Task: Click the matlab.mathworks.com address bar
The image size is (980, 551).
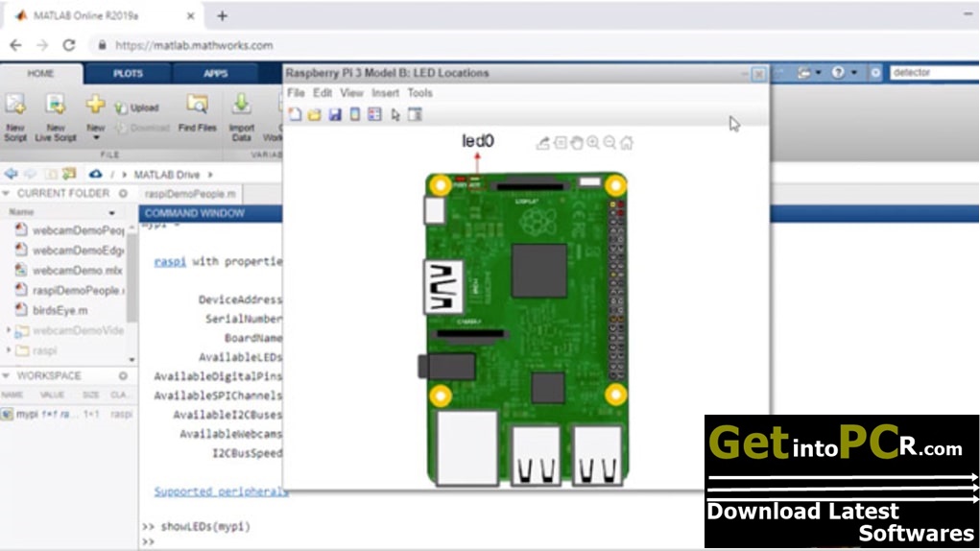Action: pyautogui.click(x=194, y=45)
